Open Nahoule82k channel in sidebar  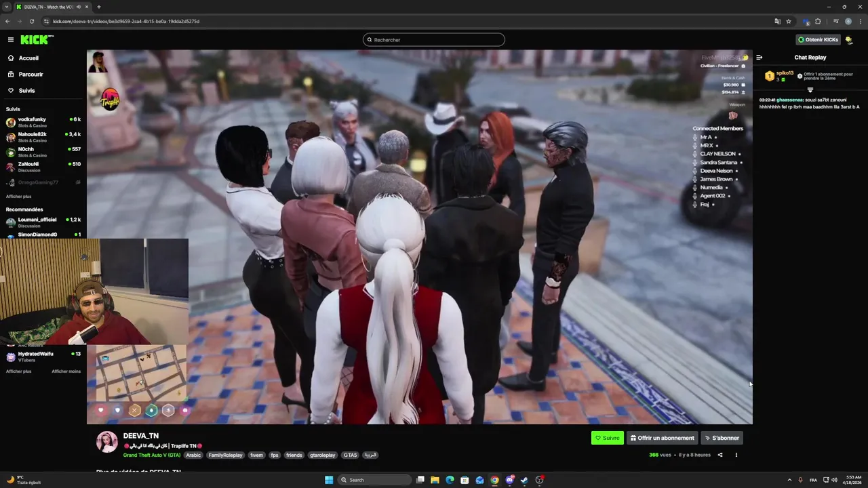click(43, 138)
